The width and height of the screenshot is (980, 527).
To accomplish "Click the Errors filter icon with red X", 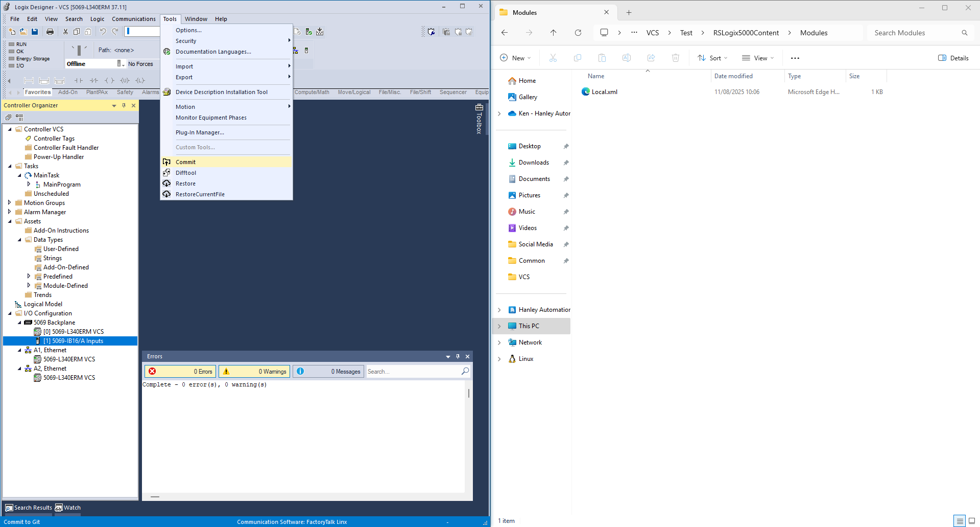I will point(152,372).
